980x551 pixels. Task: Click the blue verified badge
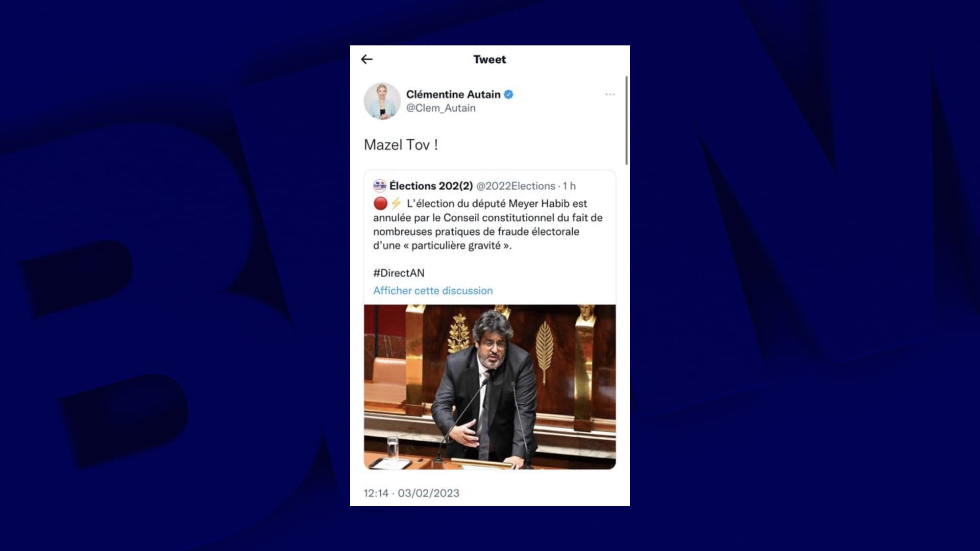(x=508, y=94)
